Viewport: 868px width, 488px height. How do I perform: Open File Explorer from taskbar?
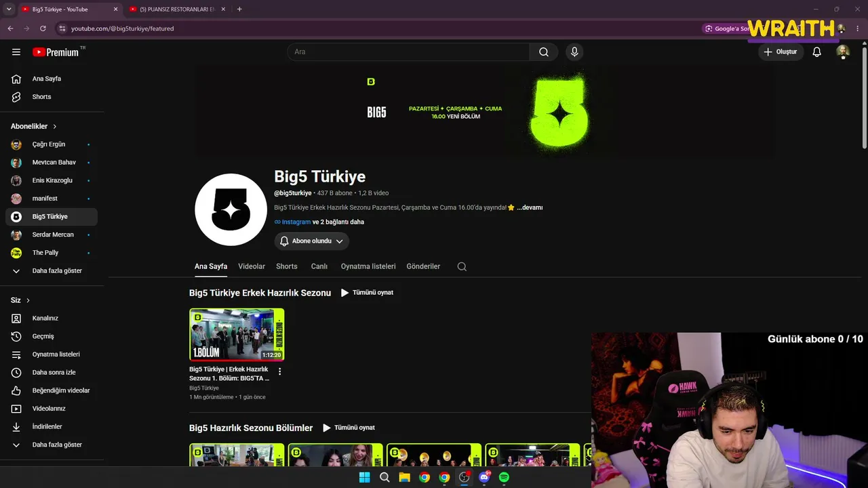click(404, 477)
